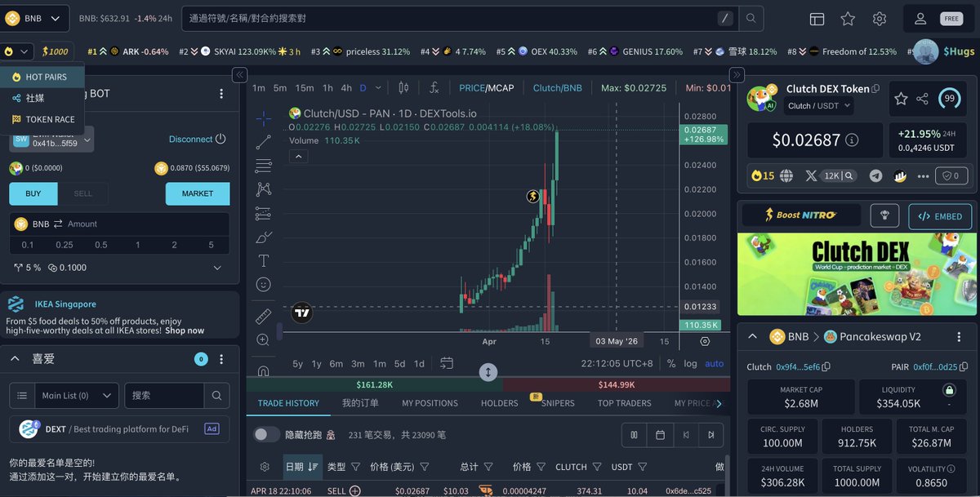Open the Clutch / USDT pair dropdown

pyautogui.click(x=819, y=106)
